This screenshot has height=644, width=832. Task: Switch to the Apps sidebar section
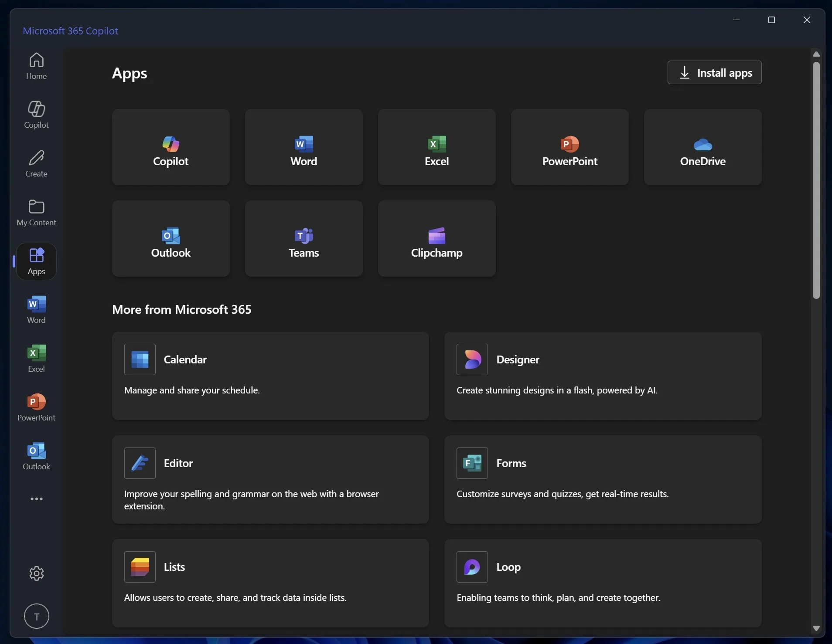coord(36,261)
